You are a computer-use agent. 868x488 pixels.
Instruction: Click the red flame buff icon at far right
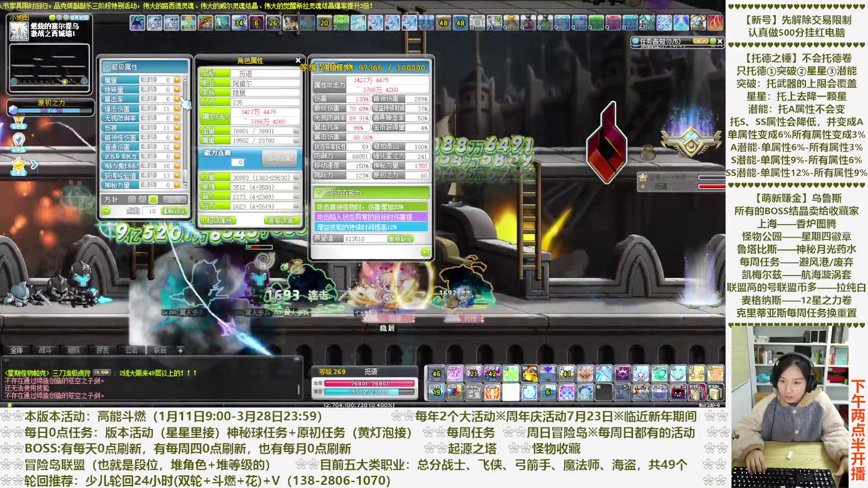(715, 23)
